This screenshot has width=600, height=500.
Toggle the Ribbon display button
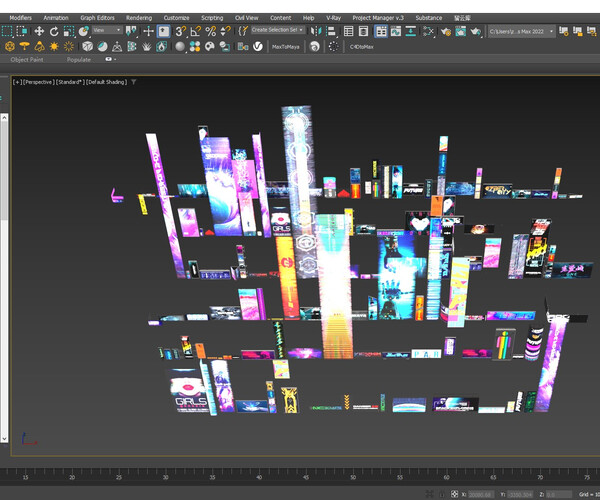pyautogui.click(x=381, y=31)
